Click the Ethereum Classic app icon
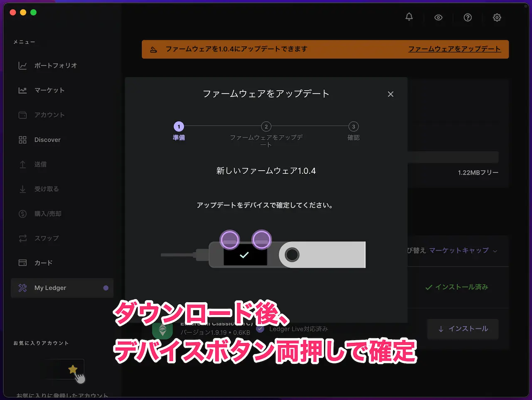The width and height of the screenshot is (532, 400). pyautogui.click(x=163, y=330)
